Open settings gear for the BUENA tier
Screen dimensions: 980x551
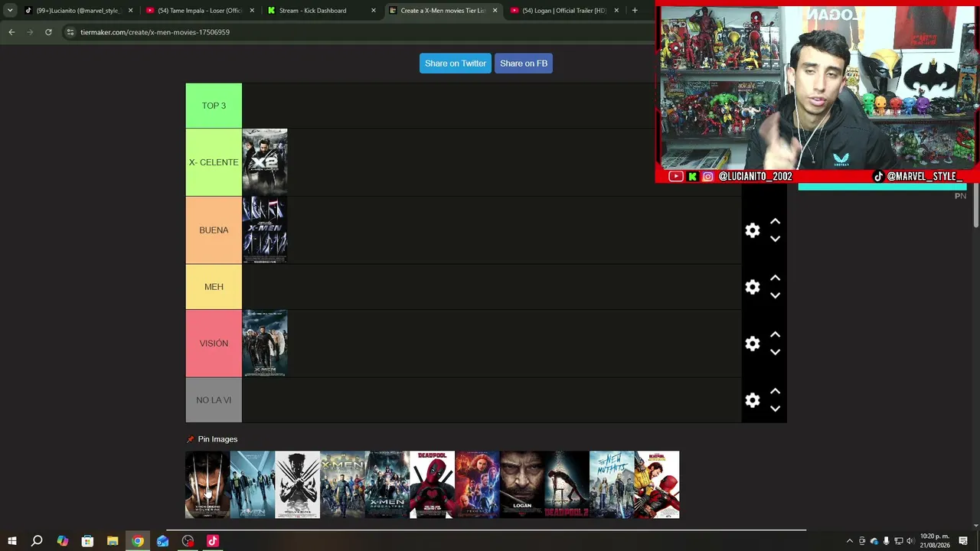753,230
